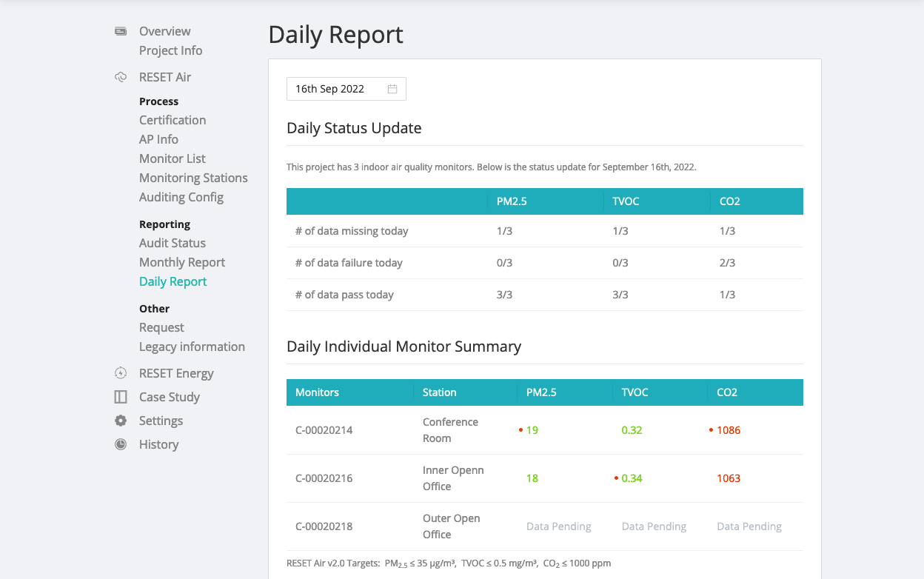The width and height of the screenshot is (924, 579).
Task: Click the RESET Energy lightning icon
Action: 120,373
